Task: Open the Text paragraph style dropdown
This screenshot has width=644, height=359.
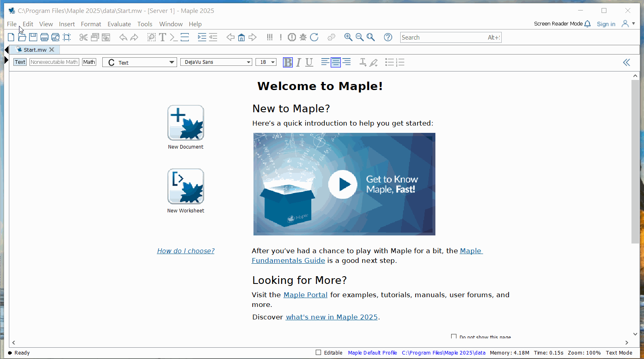Action: (139, 62)
